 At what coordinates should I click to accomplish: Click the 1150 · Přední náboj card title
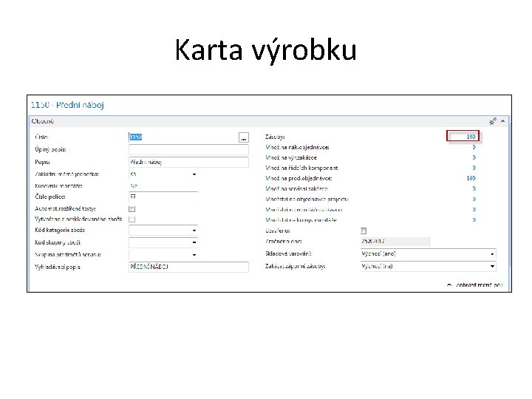coord(67,105)
